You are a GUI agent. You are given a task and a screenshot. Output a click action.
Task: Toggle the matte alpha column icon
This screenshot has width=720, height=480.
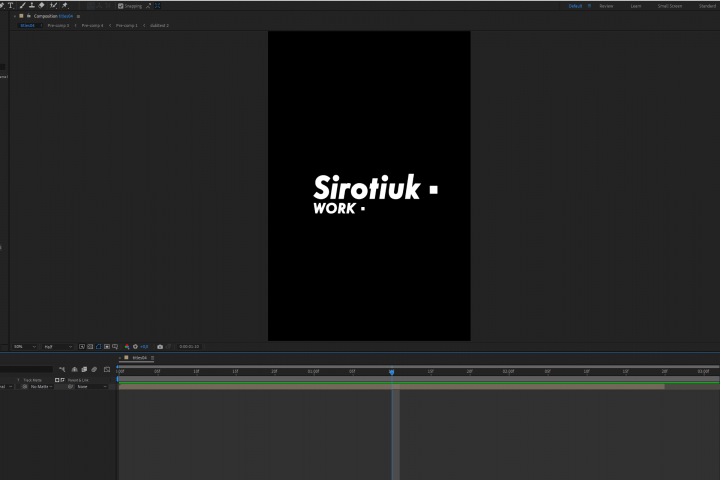[x=57, y=380]
